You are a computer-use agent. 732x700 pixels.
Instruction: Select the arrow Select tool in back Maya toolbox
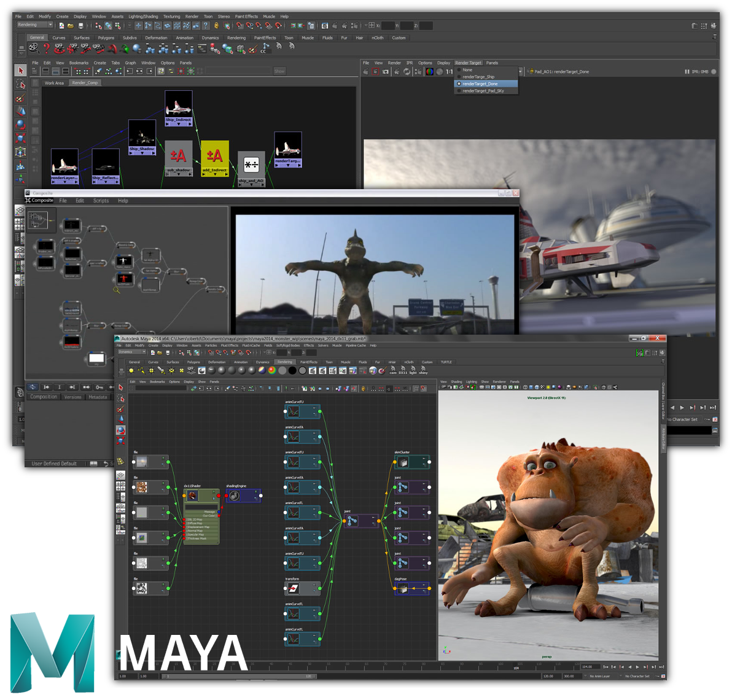tap(20, 71)
